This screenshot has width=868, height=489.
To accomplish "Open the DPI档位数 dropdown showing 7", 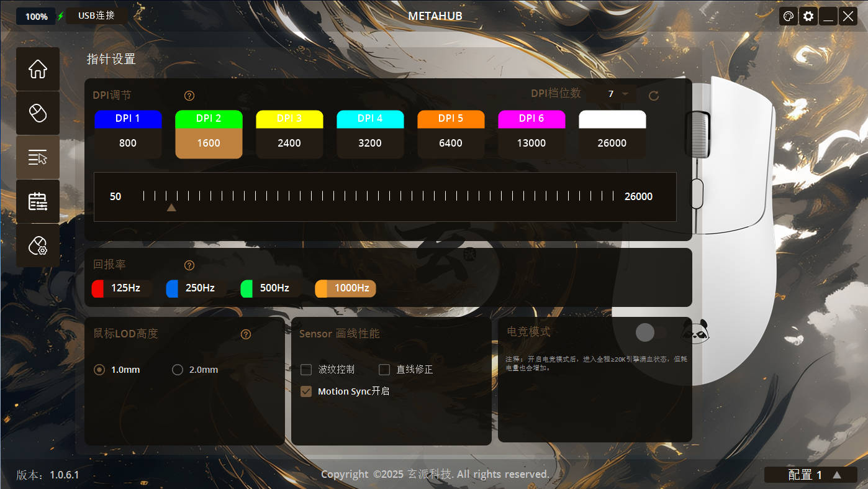I will [611, 94].
